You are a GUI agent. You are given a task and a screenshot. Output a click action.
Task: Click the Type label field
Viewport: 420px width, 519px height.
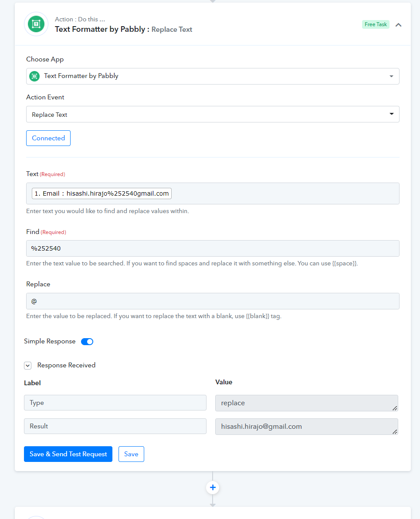[115, 403]
